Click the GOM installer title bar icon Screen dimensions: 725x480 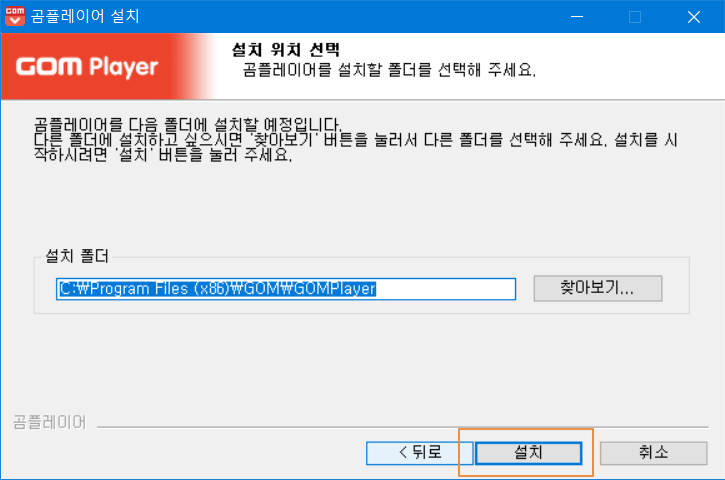pos(15,16)
